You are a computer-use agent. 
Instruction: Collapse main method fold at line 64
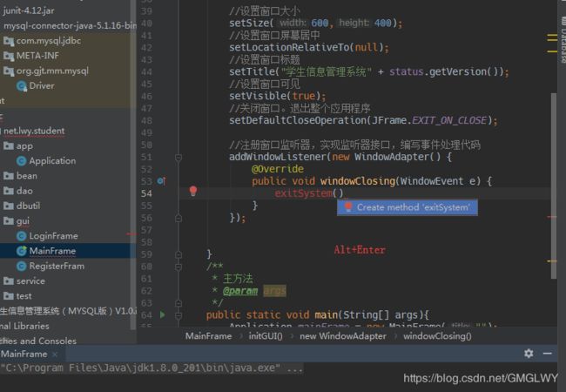[179, 315]
